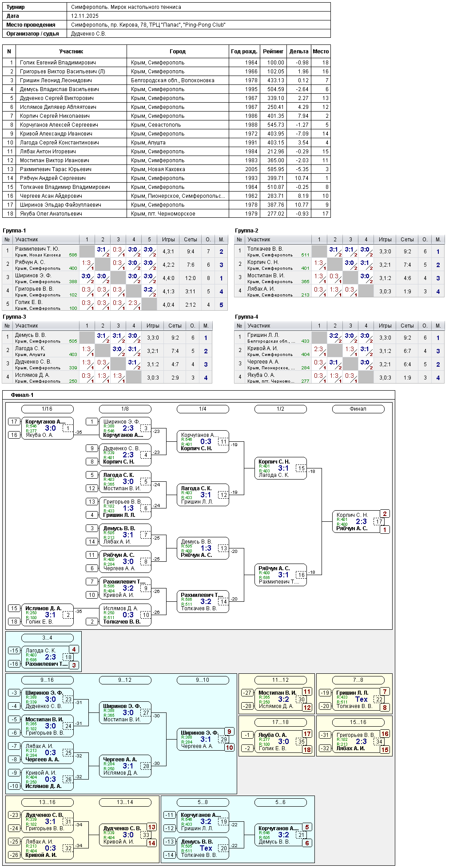The height and width of the screenshot is (868, 449).
Task: Open the 9...16 bracket header
Action: 47,680
